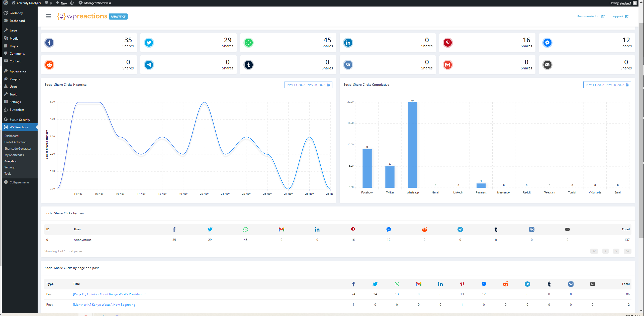Click the VKontakte shares icon
The image size is (644, 316).
348,65
